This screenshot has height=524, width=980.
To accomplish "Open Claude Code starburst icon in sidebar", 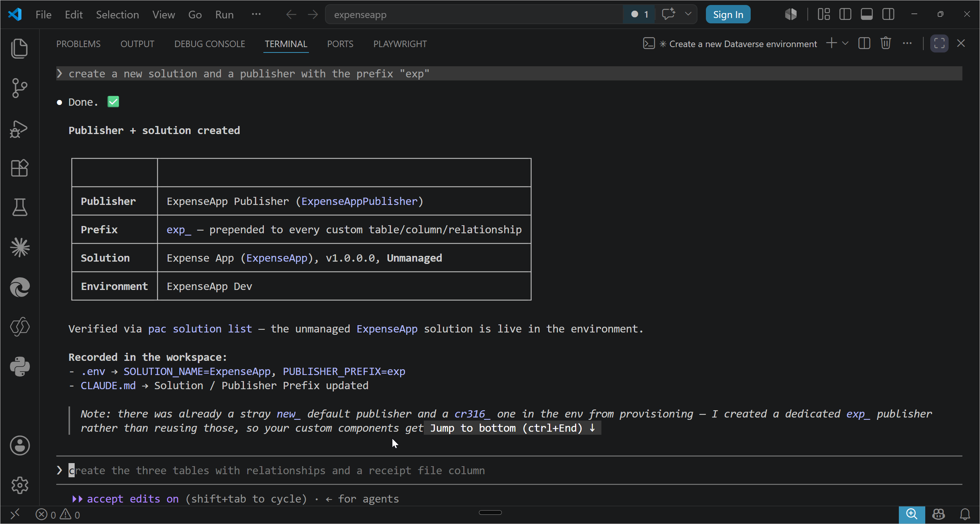I will (x=20, y=247).
